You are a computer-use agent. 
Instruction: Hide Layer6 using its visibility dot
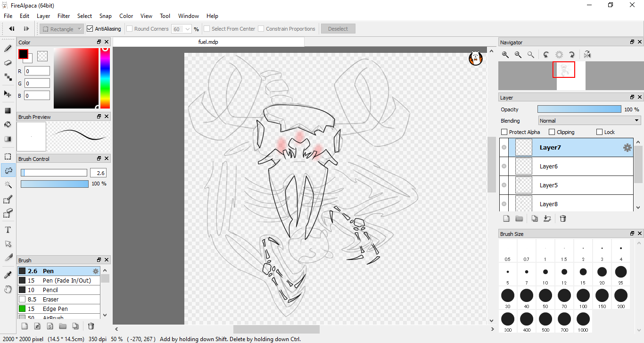tap(504, 167)
